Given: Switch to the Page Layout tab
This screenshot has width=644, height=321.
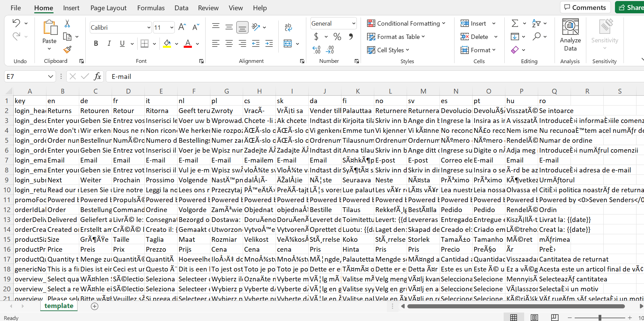Looking at the screenshot, I should click(x=108, y=8).
